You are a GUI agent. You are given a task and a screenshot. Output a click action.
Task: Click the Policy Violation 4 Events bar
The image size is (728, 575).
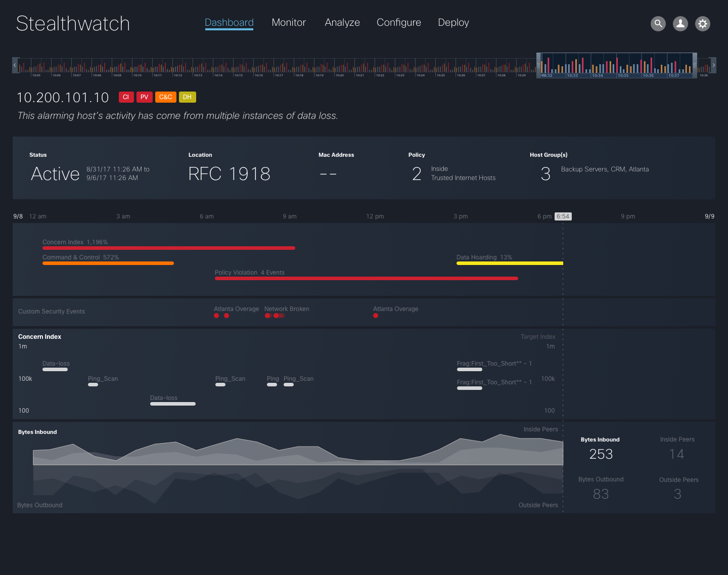pos(367,278)
